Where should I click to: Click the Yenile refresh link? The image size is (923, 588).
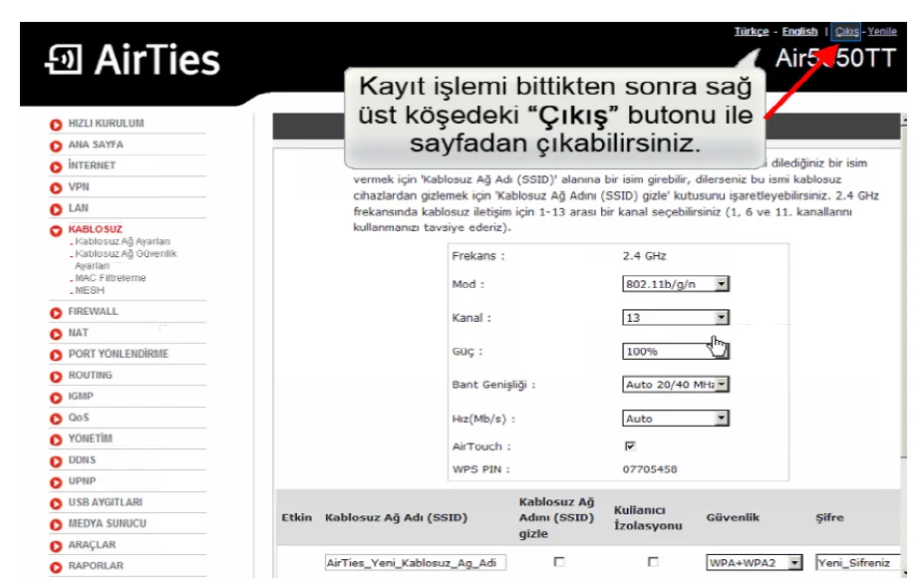(882, 31)
